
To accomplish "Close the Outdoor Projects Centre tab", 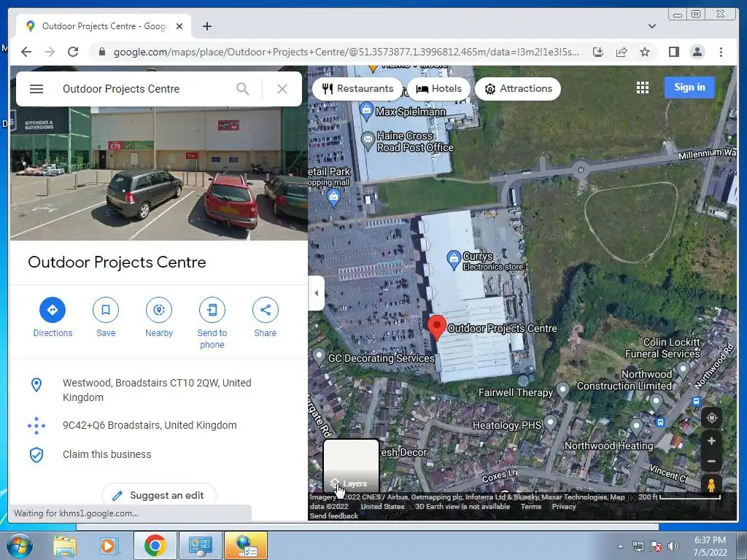I will point(179,26).
